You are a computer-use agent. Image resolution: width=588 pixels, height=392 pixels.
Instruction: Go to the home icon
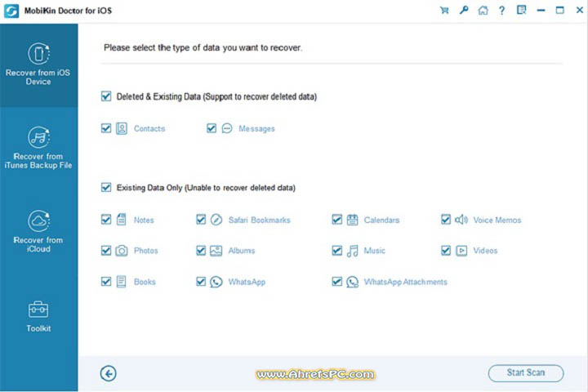[483, 10]
